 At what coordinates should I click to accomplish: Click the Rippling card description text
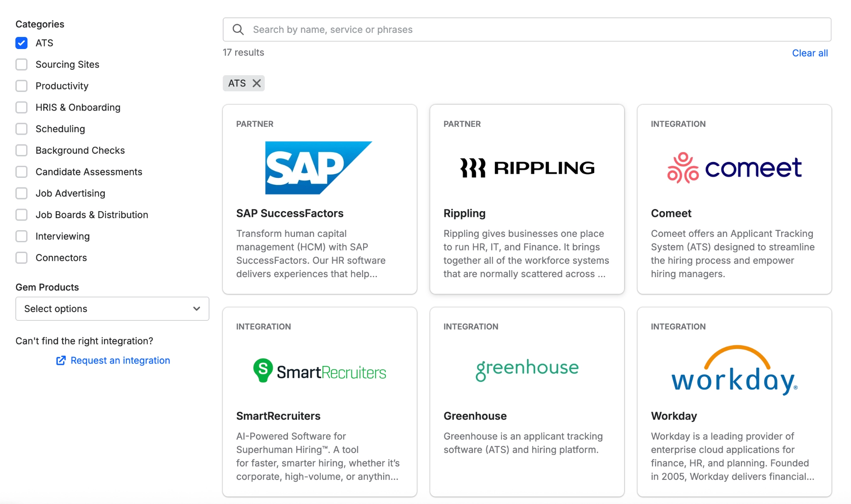coord(526,253)
